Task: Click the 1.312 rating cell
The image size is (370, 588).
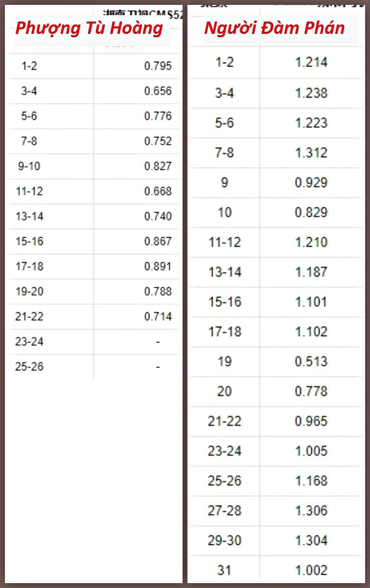Action: [x=311, y=152]
